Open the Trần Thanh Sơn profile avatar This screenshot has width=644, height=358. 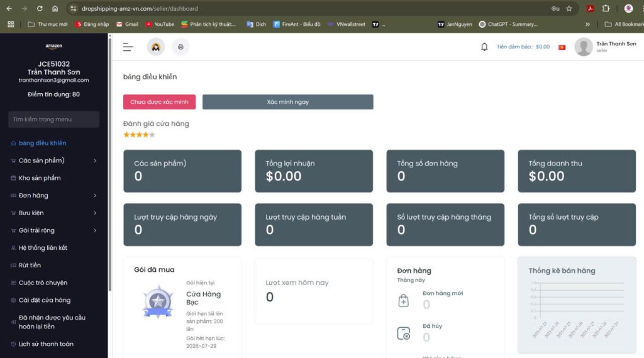pyautogui.click(x=583, y=47)
